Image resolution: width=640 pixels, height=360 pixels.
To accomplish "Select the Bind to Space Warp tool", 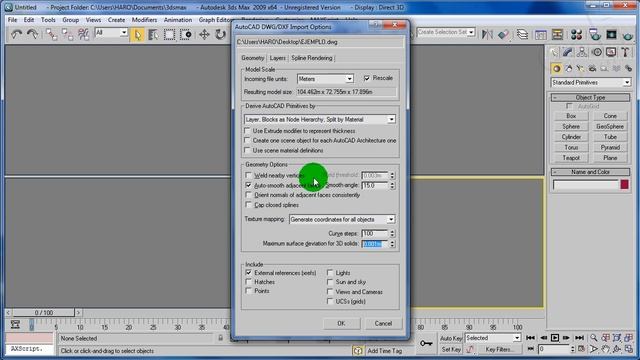I will pyautogui.click(x=83, y=35).
